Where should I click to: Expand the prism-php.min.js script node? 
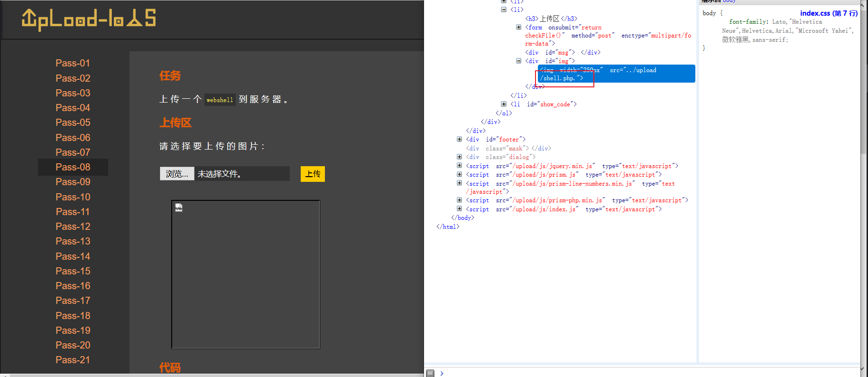click(459, 200)
